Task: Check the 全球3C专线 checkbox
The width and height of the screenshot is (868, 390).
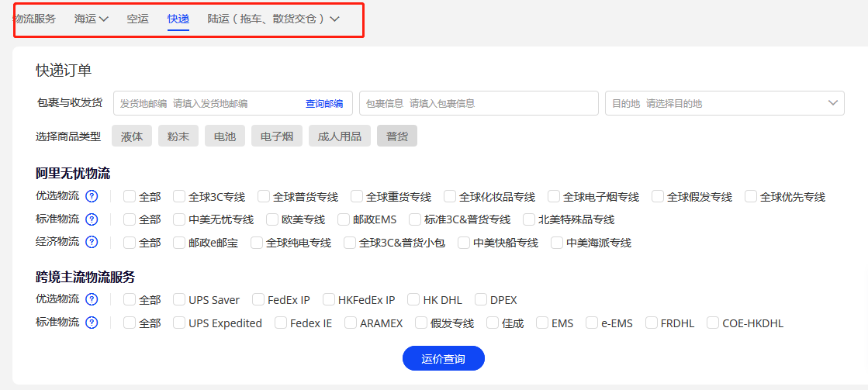Action: click(179, 197)
